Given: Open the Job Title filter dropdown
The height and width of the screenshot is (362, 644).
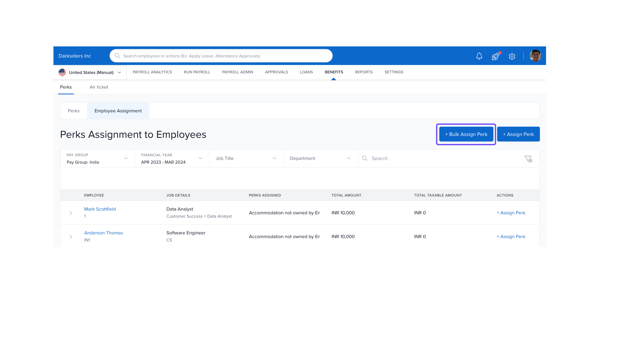Looking at the screenshot, I should 246,158.
